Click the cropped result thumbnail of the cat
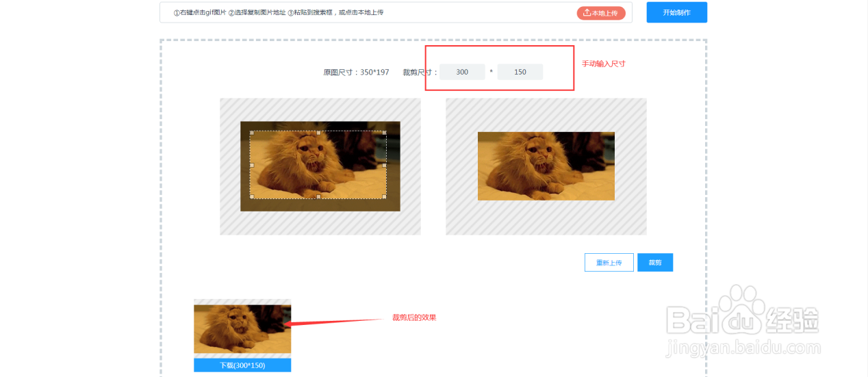The width and height of the screenshot is (868, 377). (242, 329)
